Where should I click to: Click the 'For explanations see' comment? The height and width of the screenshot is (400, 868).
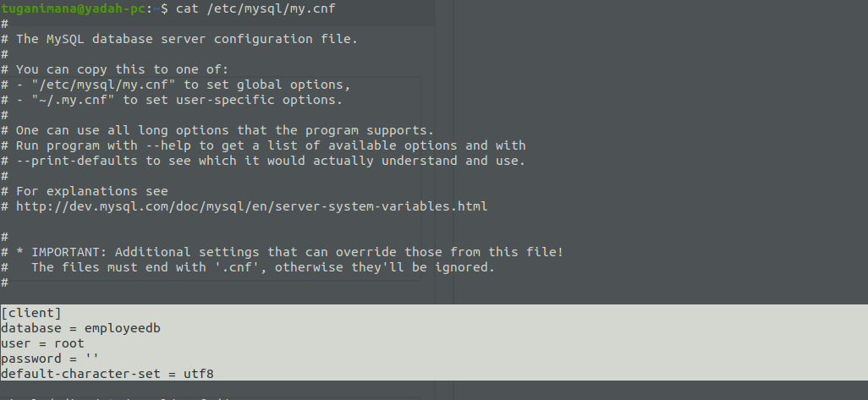[91, 191]
